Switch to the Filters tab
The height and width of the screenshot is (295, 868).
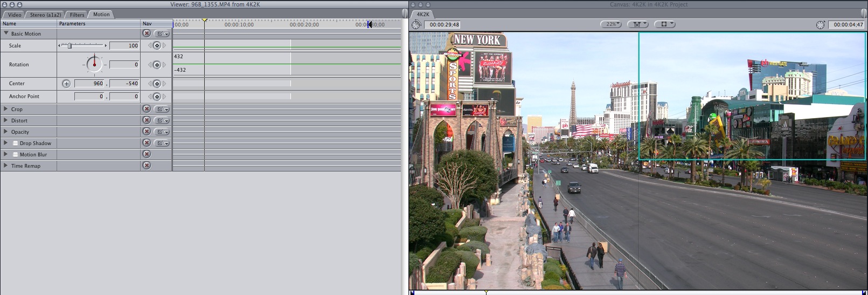[77, 15]
